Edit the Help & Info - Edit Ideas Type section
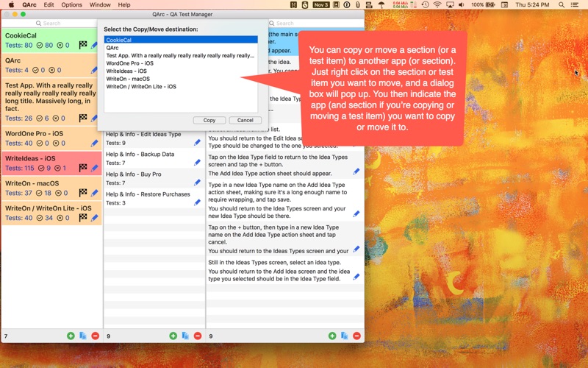Screen dimensions: 588x368 [x=197, y=142]
